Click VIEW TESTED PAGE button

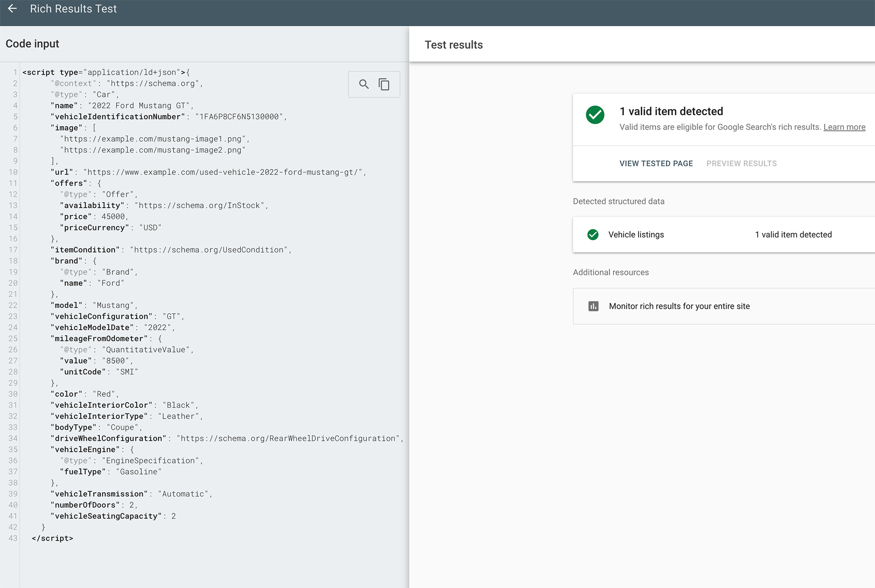coord(656,164)
